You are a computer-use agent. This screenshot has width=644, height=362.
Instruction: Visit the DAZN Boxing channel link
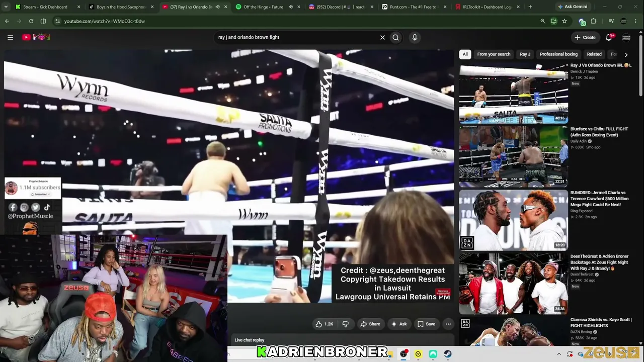pyautogui.click(x=581, y=332)
